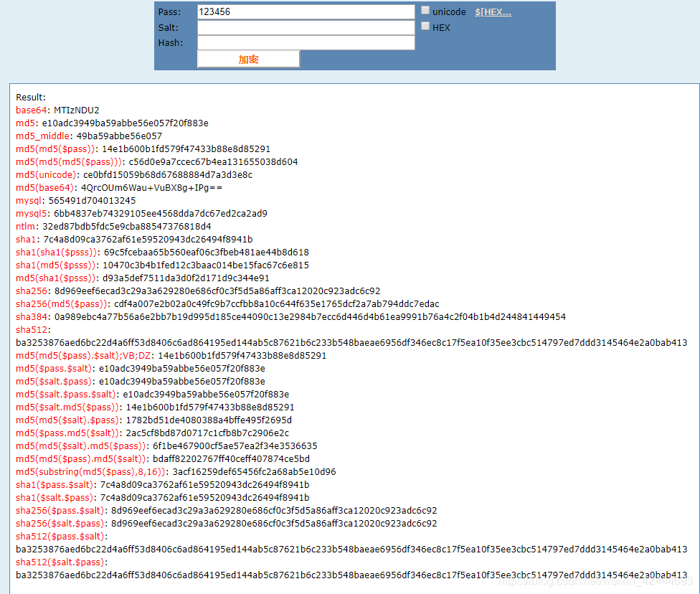Click the md5(md5($salt).md5($pass)) label
The height and width of the screenshot is (594, 700).
(x=81, y=447)
